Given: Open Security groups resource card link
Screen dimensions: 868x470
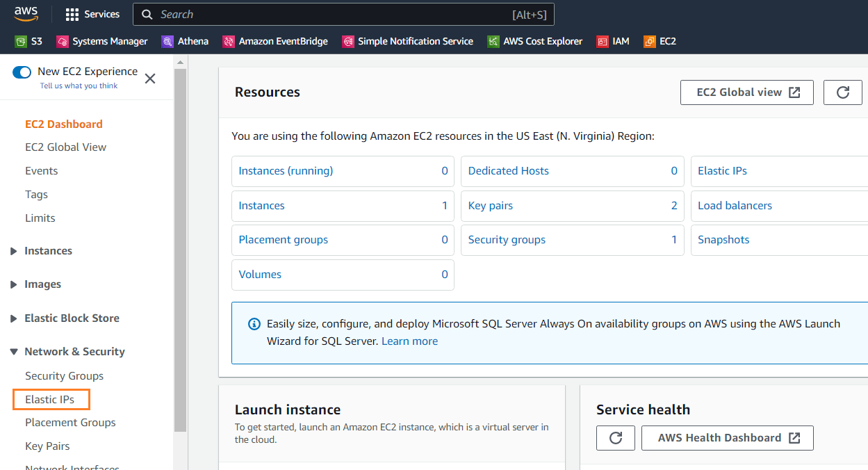Looking at the screenshot, I should (507, 240).
